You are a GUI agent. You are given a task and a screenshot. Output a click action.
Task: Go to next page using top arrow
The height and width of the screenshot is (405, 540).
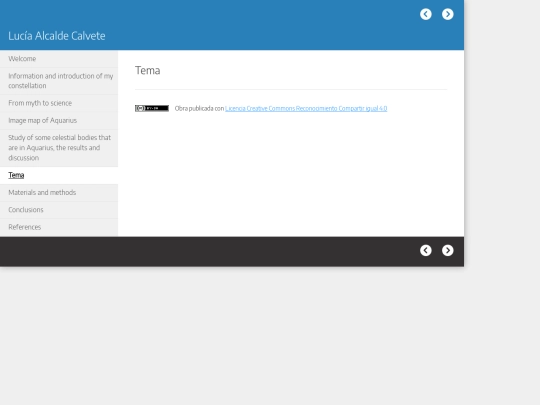(448, 14)
